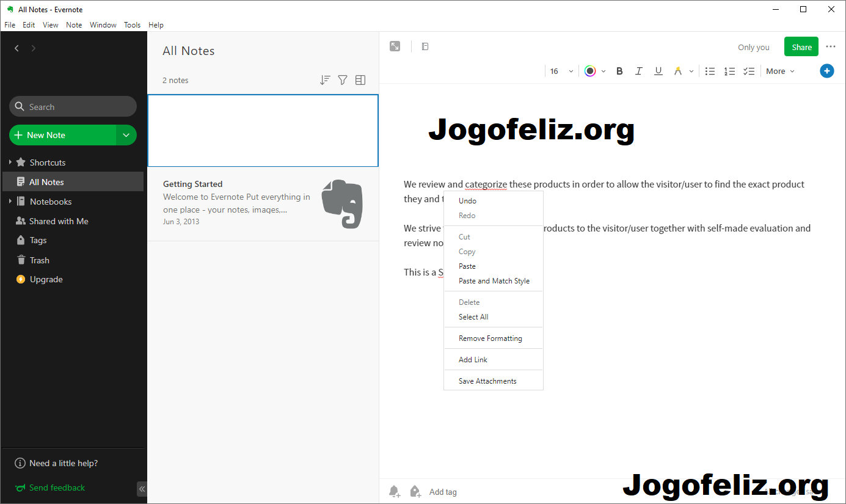The height and width of the screenshot is (504, 846).
Task: Click the elephant thumbnail in Getting Started
Action: pyautogui.click(x=342, y=204)
